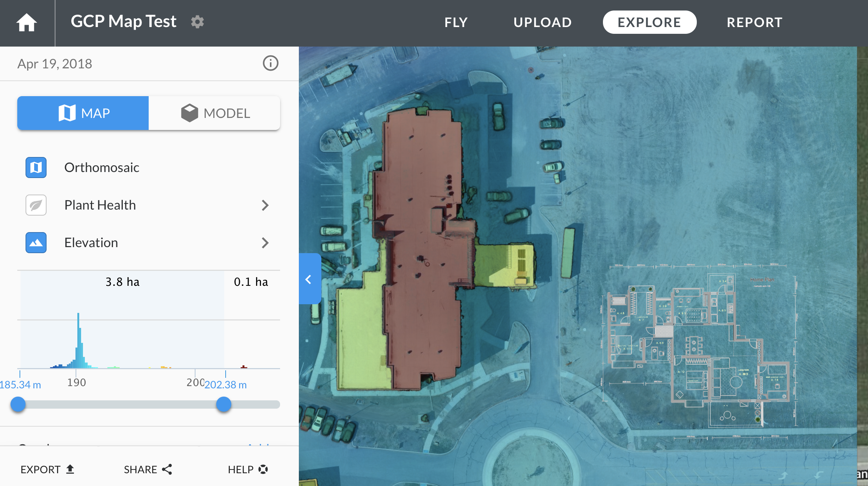Disable the Elevation layer toggle

pyautogui.click(x=36, y=243)
